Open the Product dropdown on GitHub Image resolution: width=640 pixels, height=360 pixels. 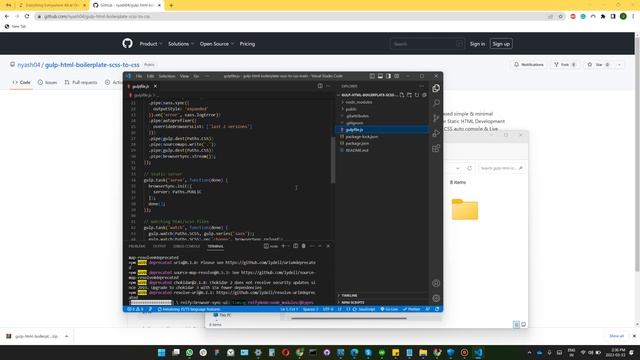point(151,44)
